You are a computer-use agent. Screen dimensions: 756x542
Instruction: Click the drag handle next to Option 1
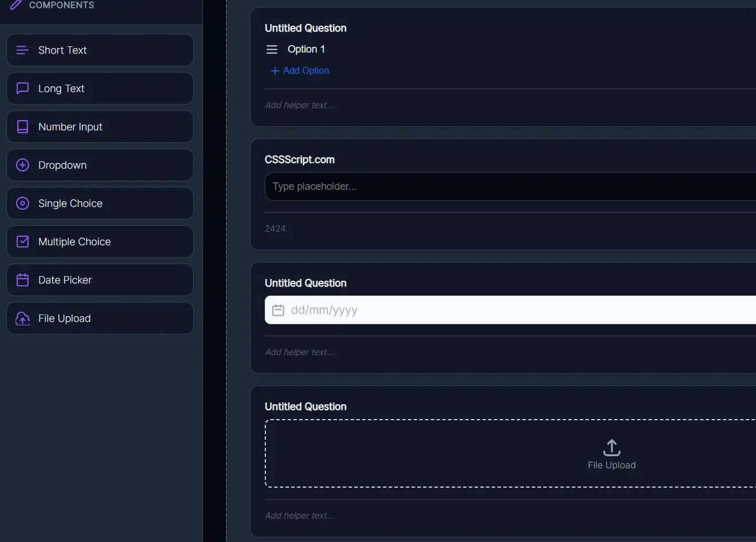click(272, 49)
